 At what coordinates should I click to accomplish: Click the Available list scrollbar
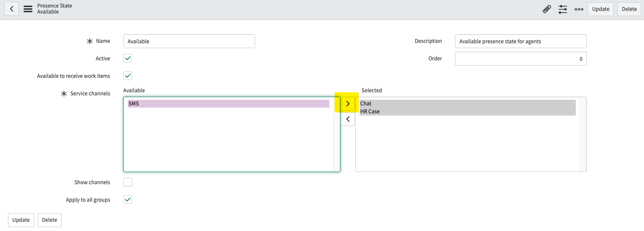click(x=336, y=134)
